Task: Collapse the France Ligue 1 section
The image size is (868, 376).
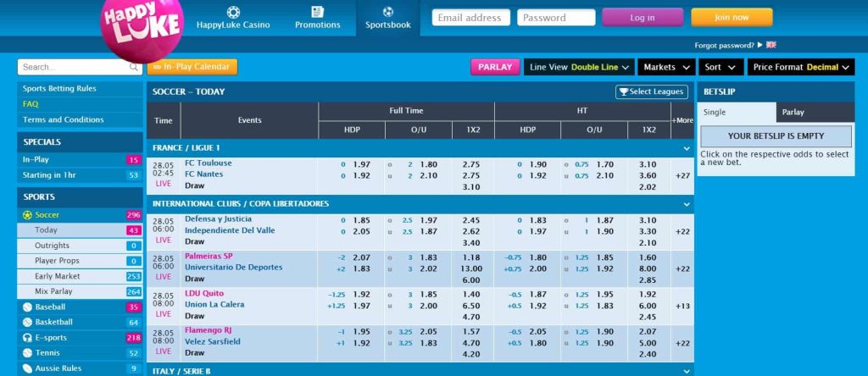Action: point(686,148)
